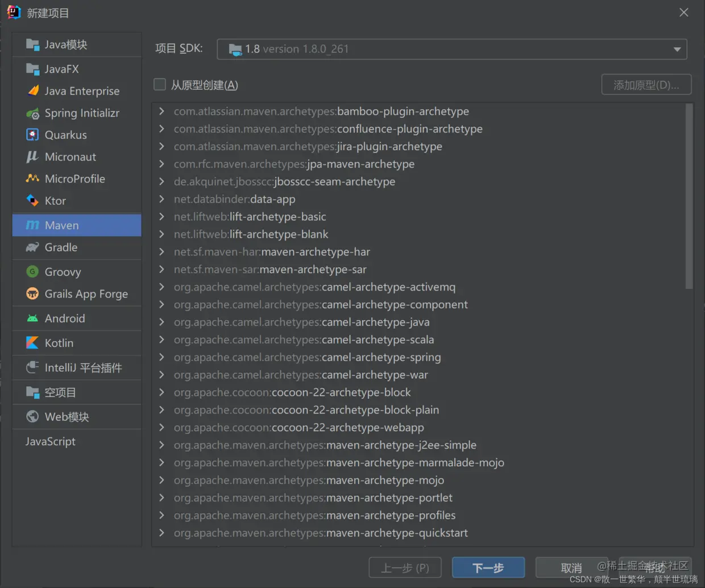The height and width of the screenshot is (588, 705).
Task: Select Gradle project type
Action: 77,247
